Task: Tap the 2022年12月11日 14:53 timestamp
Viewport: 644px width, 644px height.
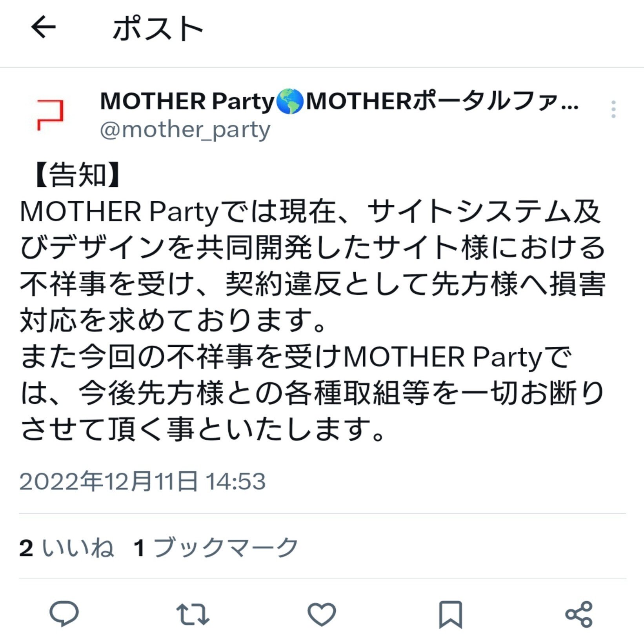Action: 142,481
